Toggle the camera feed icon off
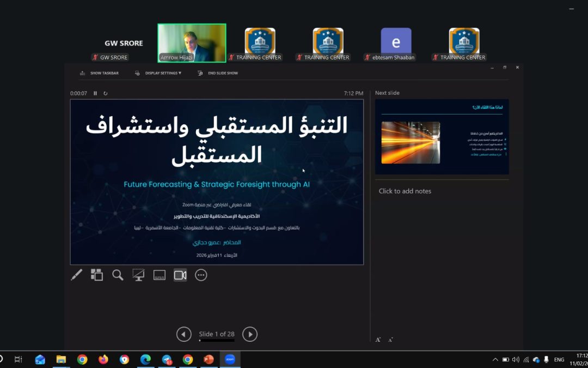 (x=180, y=275)
